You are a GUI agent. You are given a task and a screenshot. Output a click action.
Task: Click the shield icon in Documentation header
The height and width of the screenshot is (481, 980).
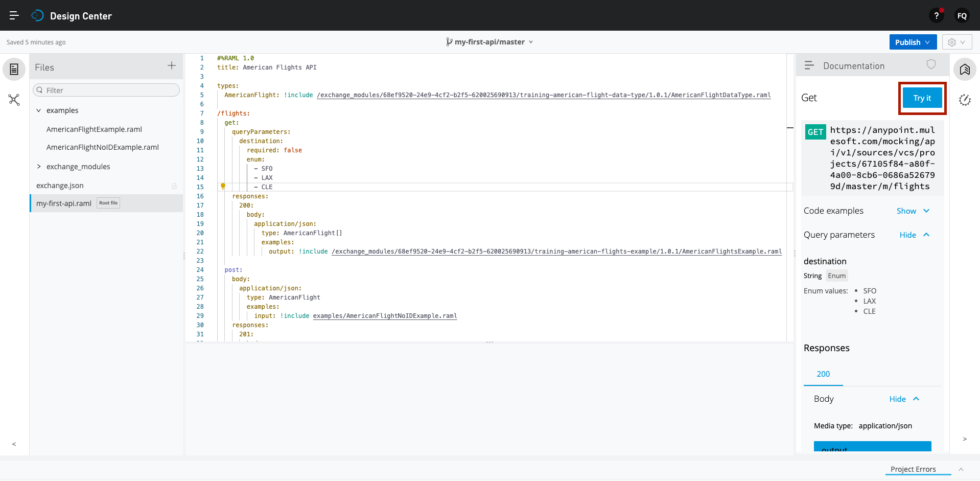tap(931, 64)
